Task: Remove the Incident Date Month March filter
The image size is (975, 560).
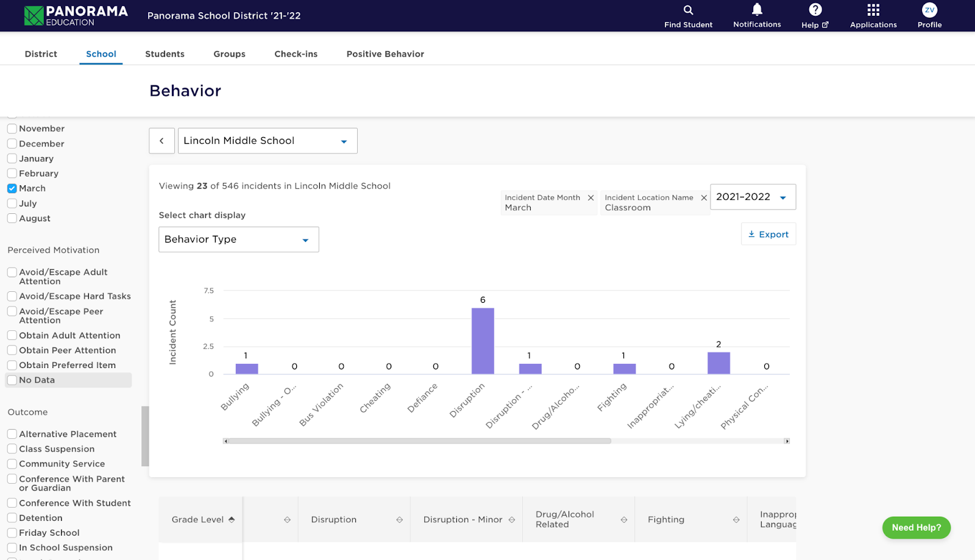Action: (x=590, y=198)
